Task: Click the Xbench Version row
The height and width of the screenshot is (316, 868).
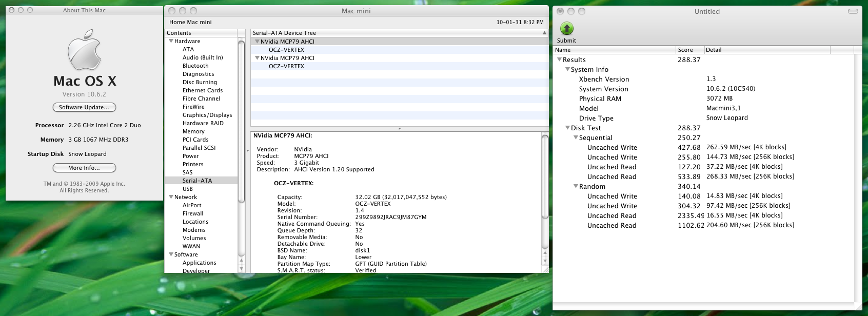Action: pyautogui.click(x=704, y=80)
